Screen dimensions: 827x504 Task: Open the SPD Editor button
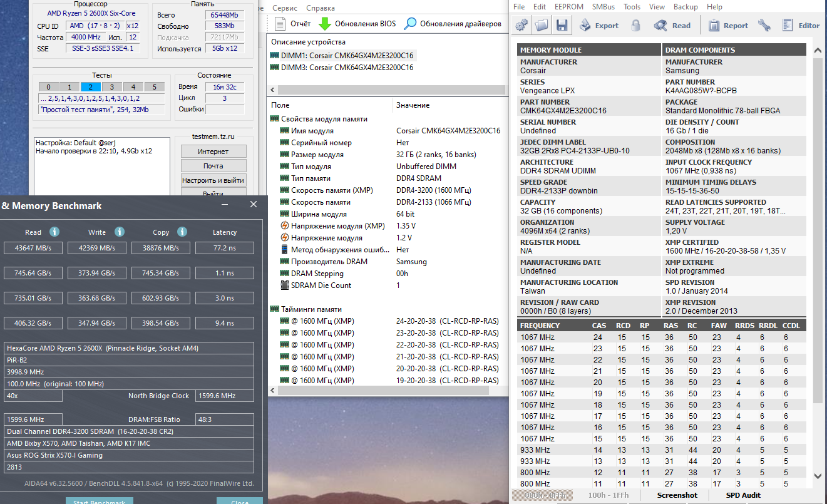click(x=801, y=25)
